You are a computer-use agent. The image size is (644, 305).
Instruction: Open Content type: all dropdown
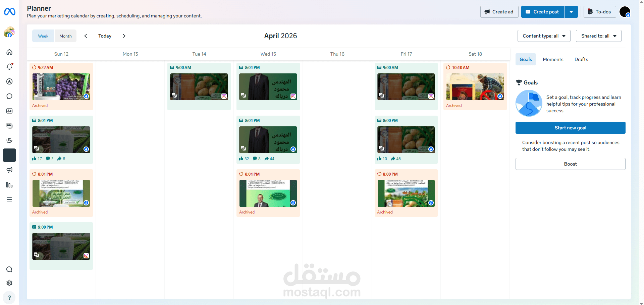coord(544,36)
